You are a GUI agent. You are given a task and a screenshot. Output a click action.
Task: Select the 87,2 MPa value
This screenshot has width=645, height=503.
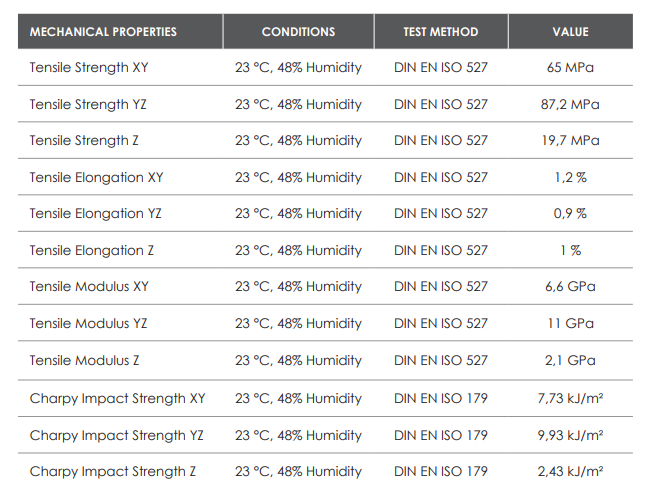pos(570,104)
